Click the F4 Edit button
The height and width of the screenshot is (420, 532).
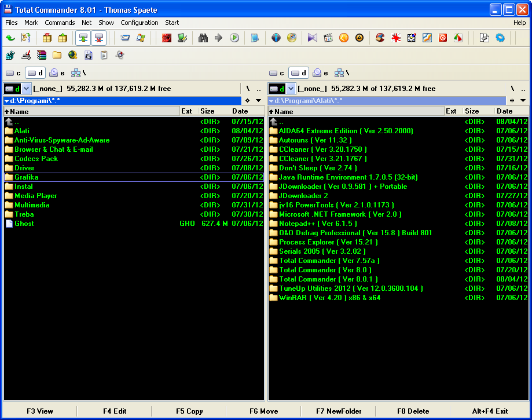pos(115,411)
